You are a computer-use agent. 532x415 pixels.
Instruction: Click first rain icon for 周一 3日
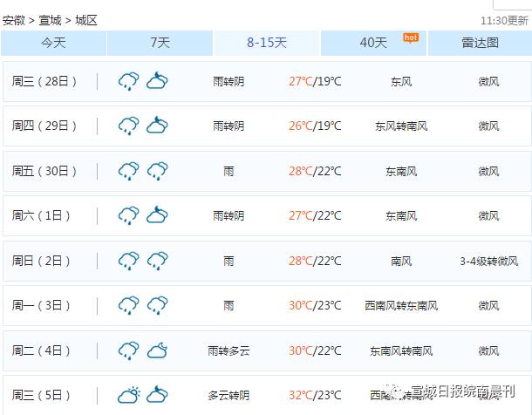(128, 305)
